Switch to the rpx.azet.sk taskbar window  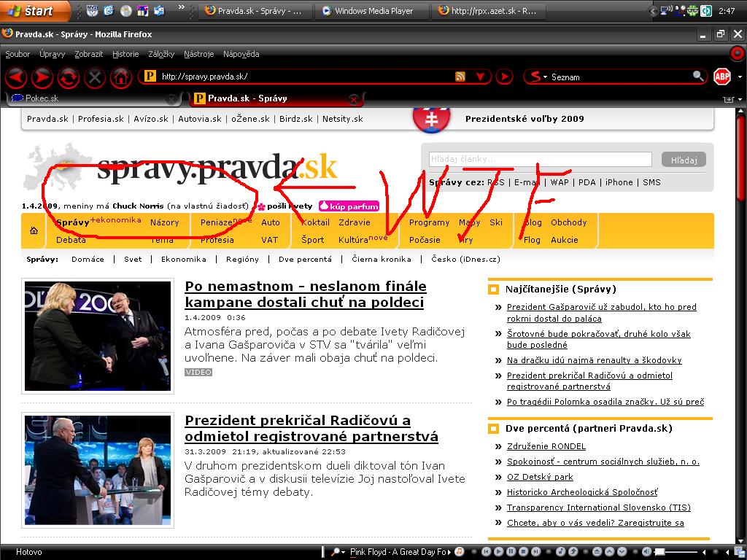tap(488, 11)
